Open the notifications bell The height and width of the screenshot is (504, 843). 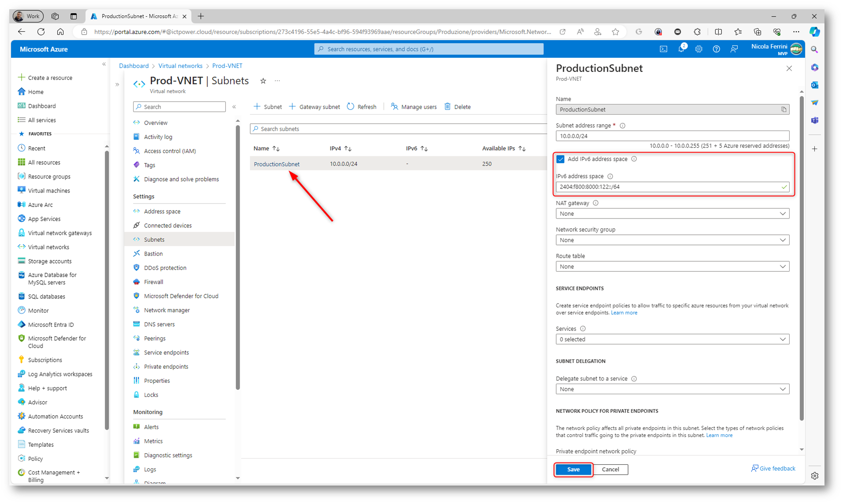(681, 48)
